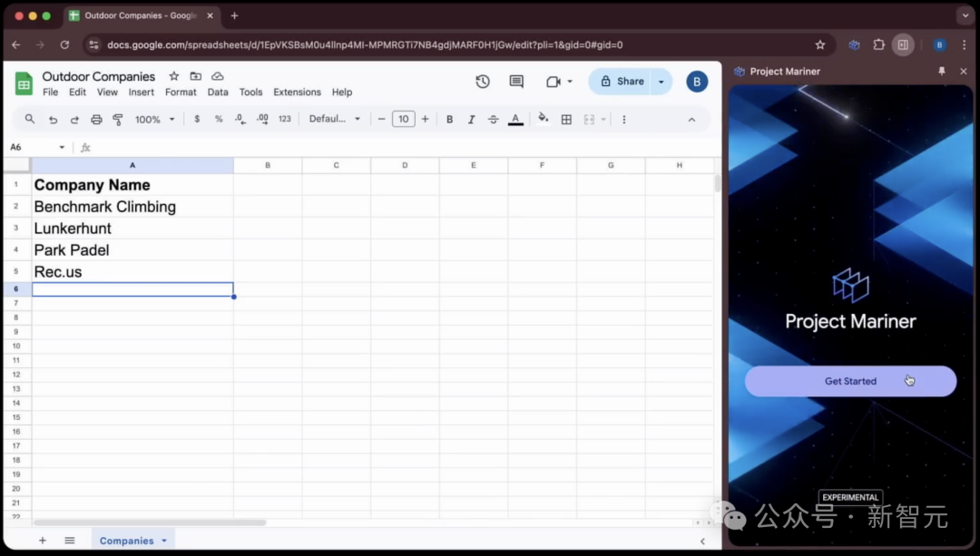Image resolution: width=980 pixels, height=556 pixels.
Task: Open the Extensions menu
Action: tap(297, 93)
